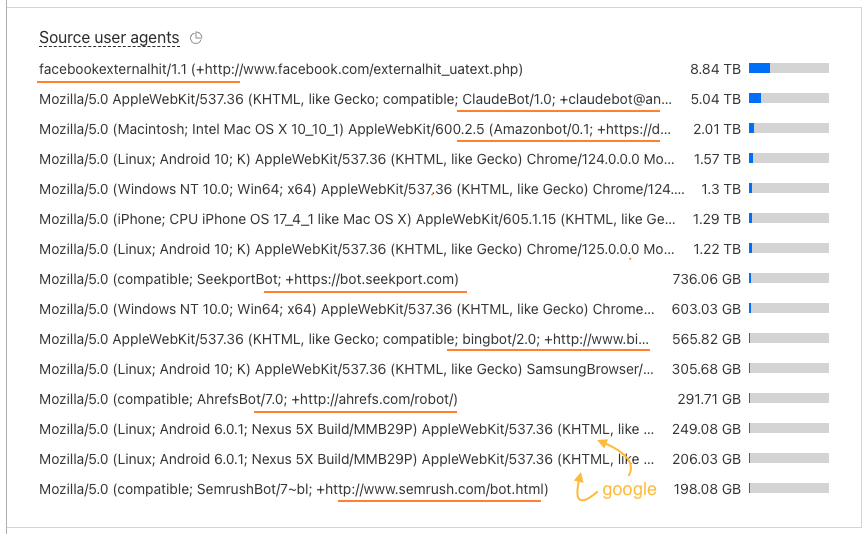868x534 pixels.
Task: Click the pie chart icon beside Source user agents
Action: click(x=196, y=38)
